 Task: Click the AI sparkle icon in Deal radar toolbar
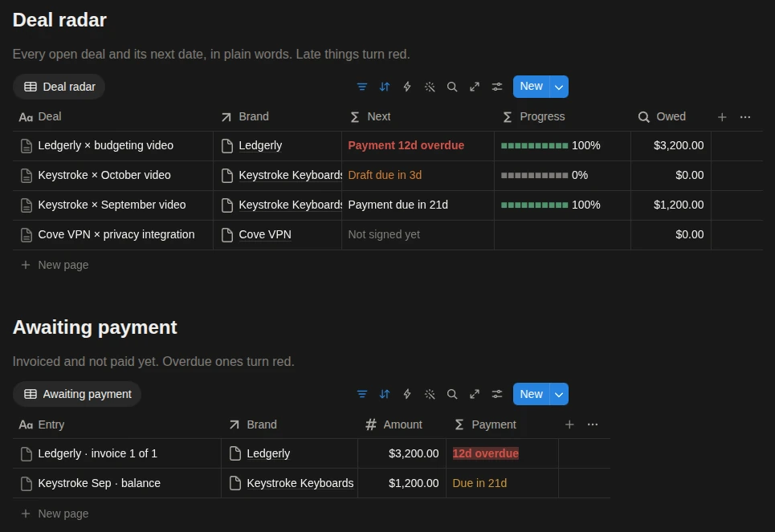click(430, 87)
